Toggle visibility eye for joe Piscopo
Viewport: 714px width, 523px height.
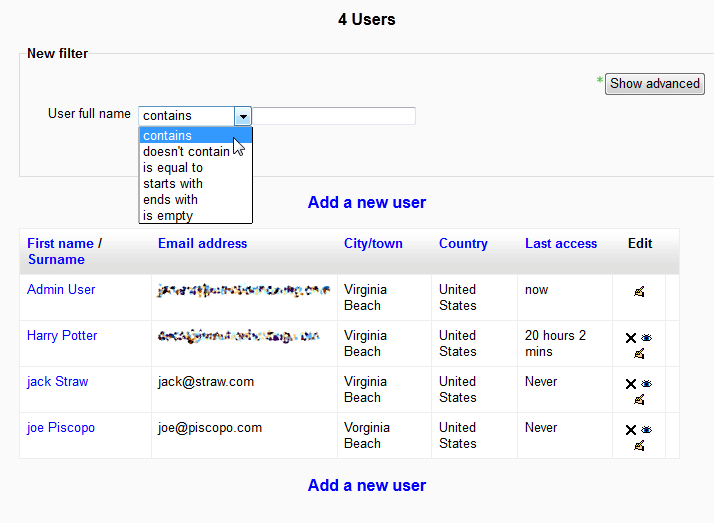coord(646,430)
